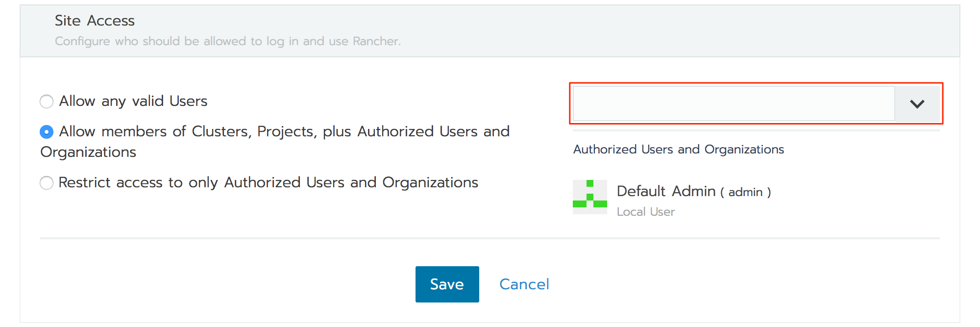This screenshot has width=980, height=327.
Task: Click the wrapped "Organizations" word under Allow members
Action: pos(88,152)
